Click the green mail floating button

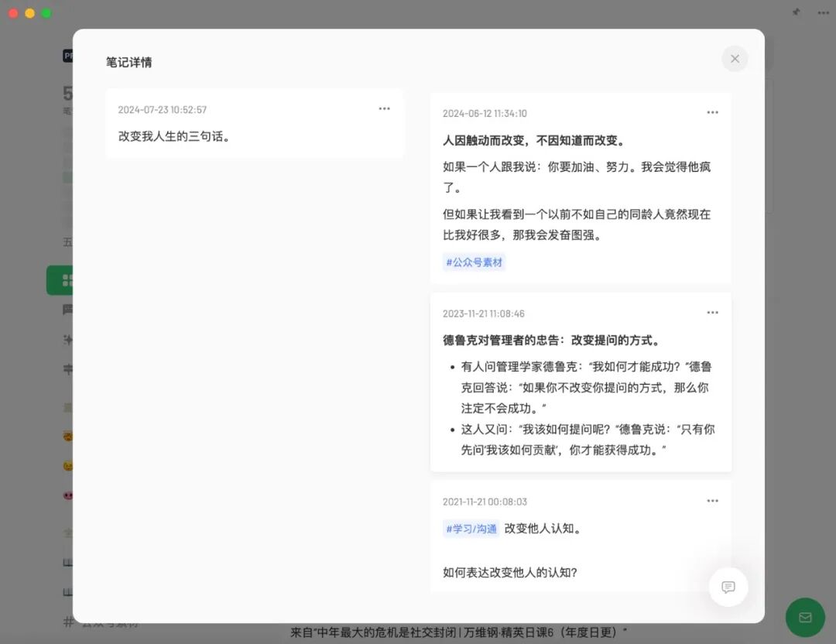[x=805, y=618]
